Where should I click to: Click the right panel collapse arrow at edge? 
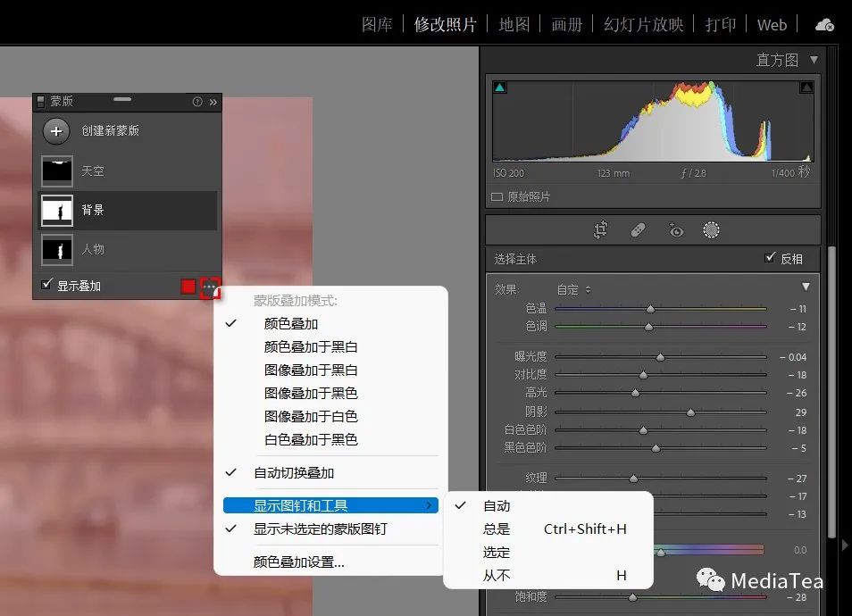coord(845,545)
